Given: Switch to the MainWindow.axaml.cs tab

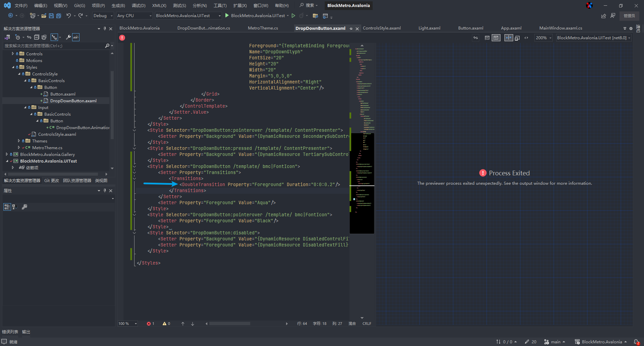Looking at the screenshot, I should pyautogui.click(x=560, y=28).
